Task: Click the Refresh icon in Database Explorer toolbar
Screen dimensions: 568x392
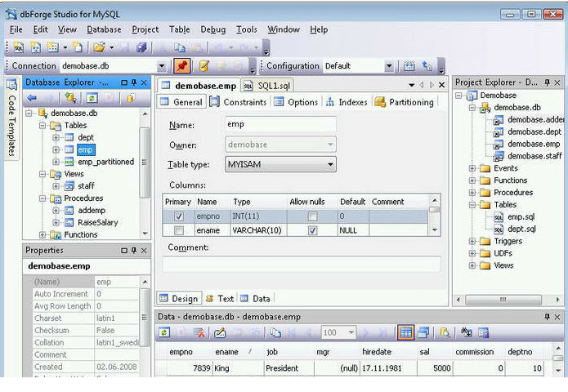Action: pyautogui.click(x=92, y=98)
